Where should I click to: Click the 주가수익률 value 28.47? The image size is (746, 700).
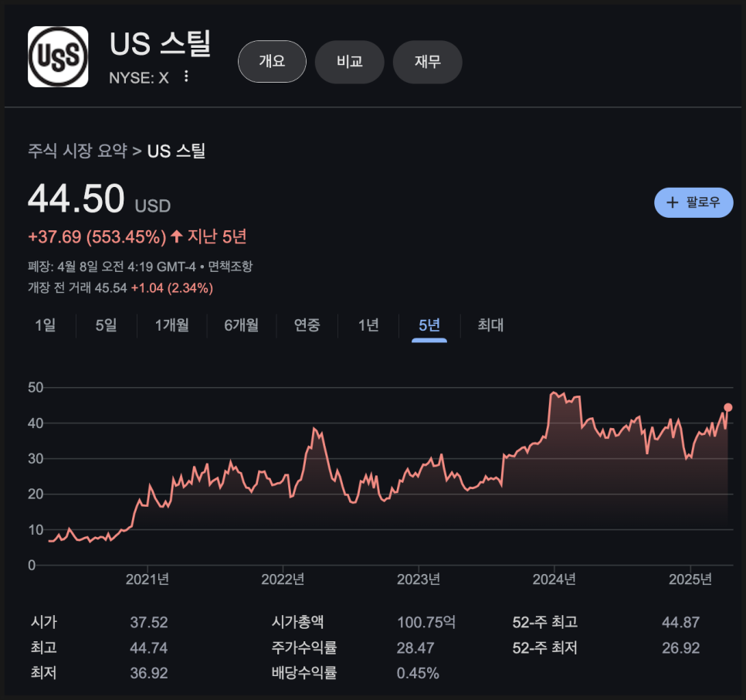415,647
